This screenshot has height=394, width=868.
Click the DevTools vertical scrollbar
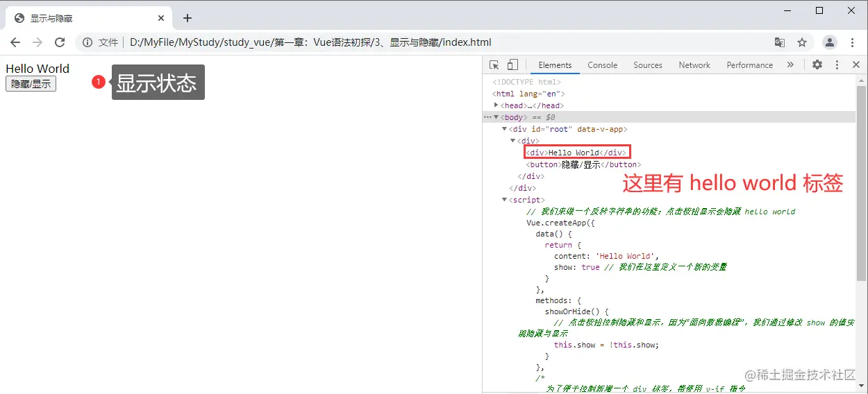[861, 184]
